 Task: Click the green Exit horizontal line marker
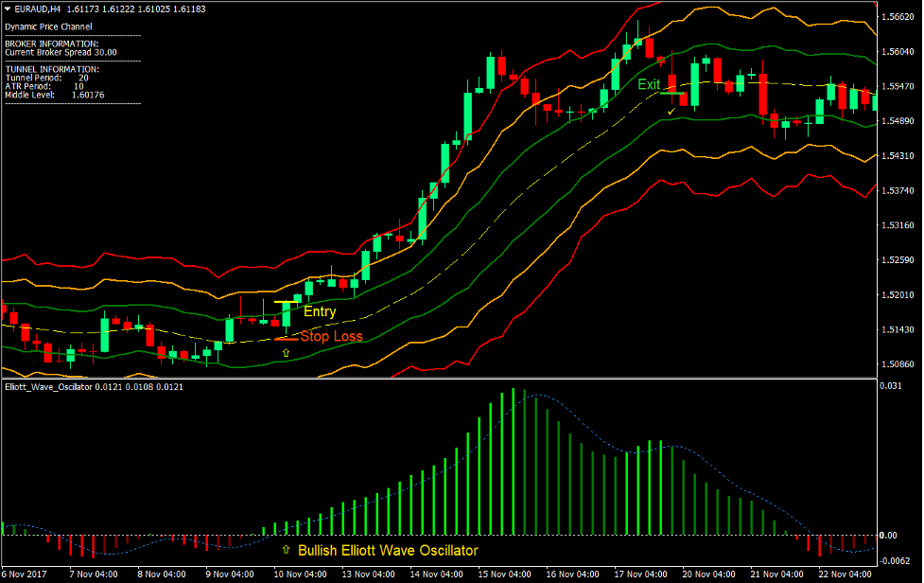click(x=672, y=94)
